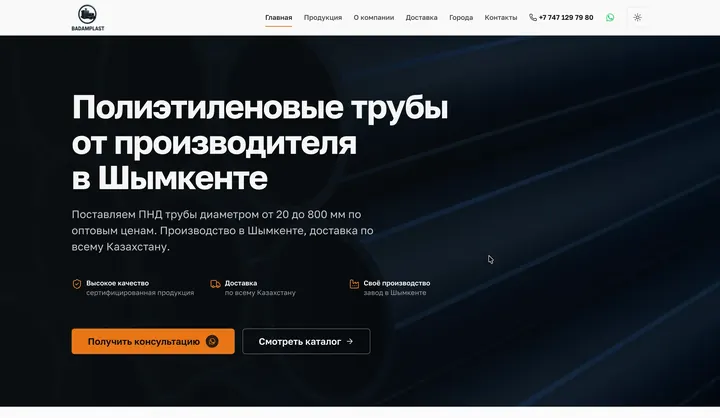Click the text завод в Шымкенте

pyautogui.click(x=395, y=293)
